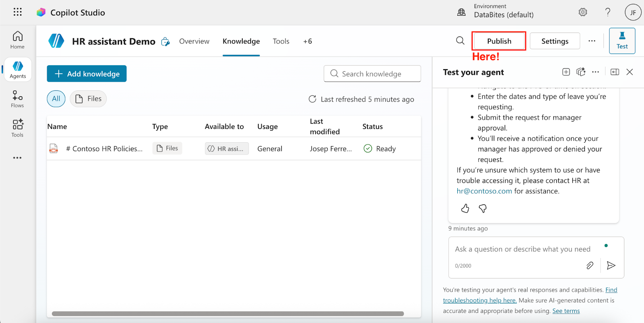644x323 pixels.
Task: Open test panel more options ellipsis
Action: (595, 72)
